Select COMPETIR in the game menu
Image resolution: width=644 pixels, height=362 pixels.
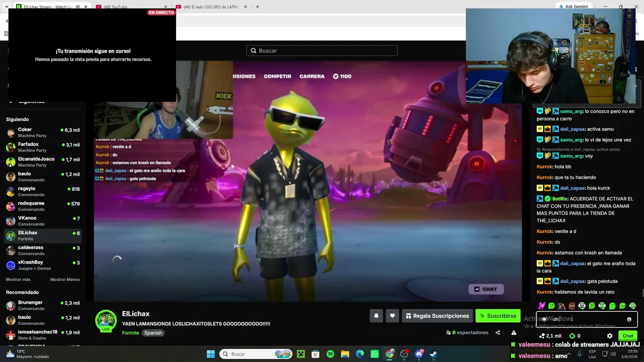pos(278,76)
